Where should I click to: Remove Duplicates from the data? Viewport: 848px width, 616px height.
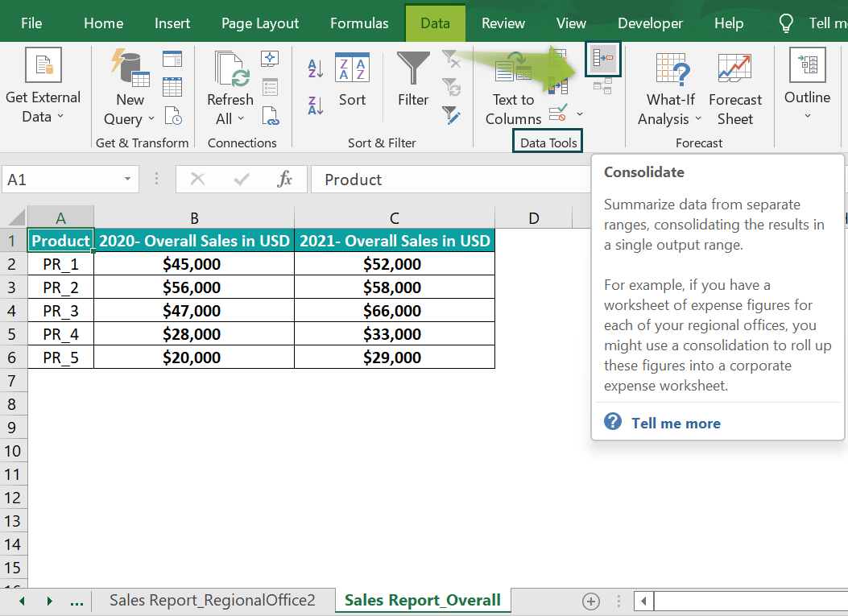559,86
